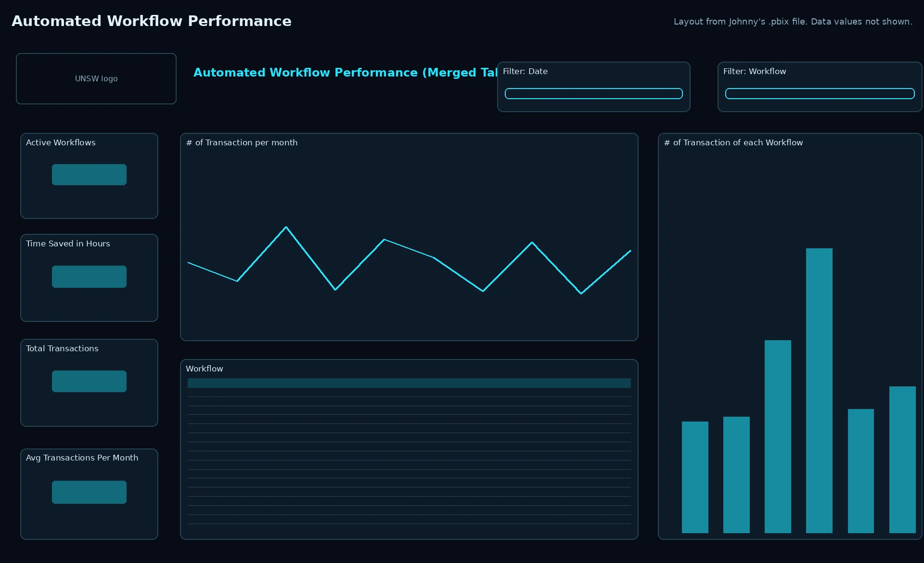Click the 'Total Transactions' card label
Image resolution: width=924 pixels, height=563 pixels.
(x=62, y=348)
